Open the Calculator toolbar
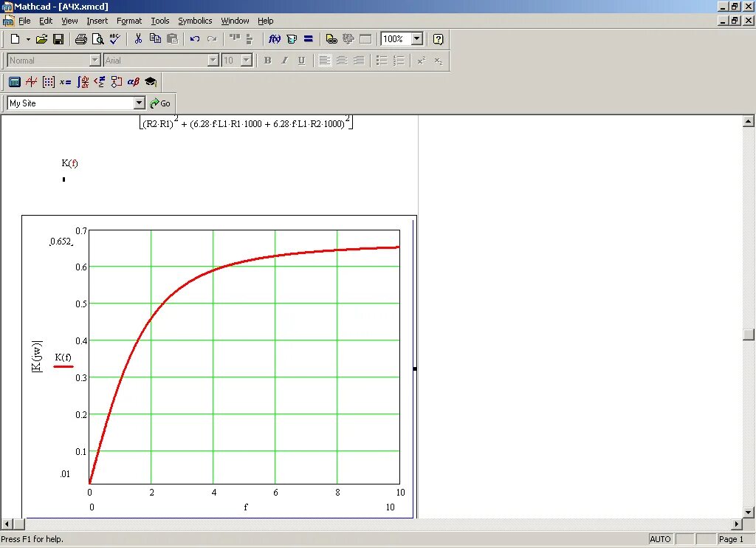This screenshot has width=756, height=548. [15, 81]
